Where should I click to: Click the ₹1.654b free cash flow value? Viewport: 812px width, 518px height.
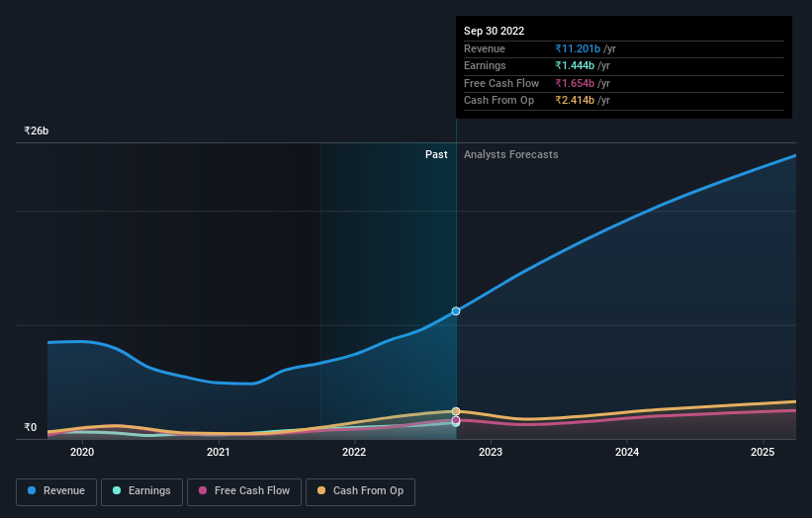[575, 83]
